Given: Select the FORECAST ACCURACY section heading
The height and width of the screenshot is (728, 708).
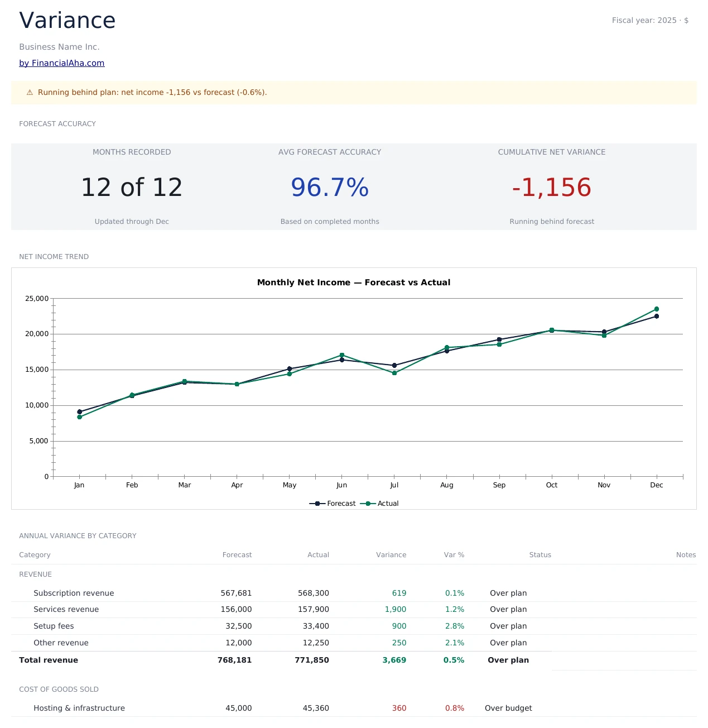Looking at the screenshot, I should click(x=57, y=123).
